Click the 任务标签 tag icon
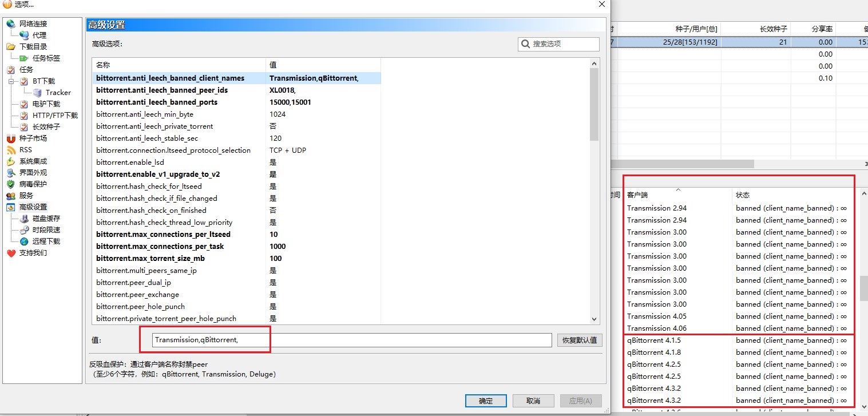The height and width of the screenshot is (416, 868). click(x=23, y=58)
